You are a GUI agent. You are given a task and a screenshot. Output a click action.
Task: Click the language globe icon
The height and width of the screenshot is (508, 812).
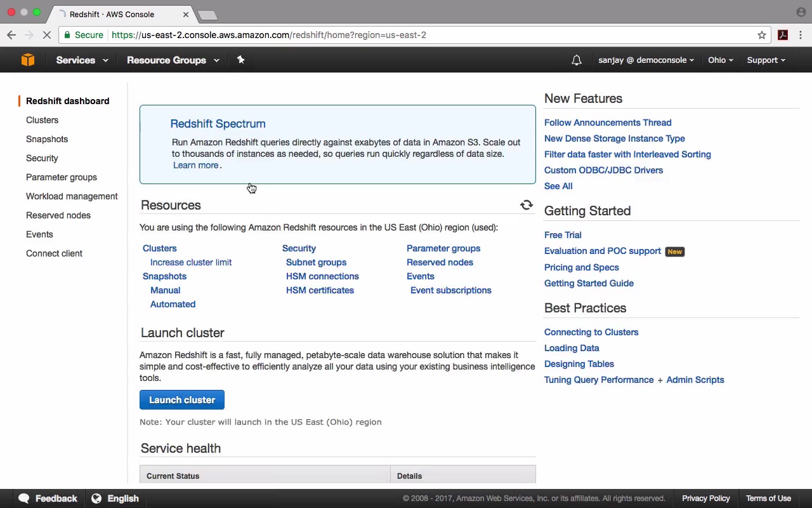coord(96,498)
